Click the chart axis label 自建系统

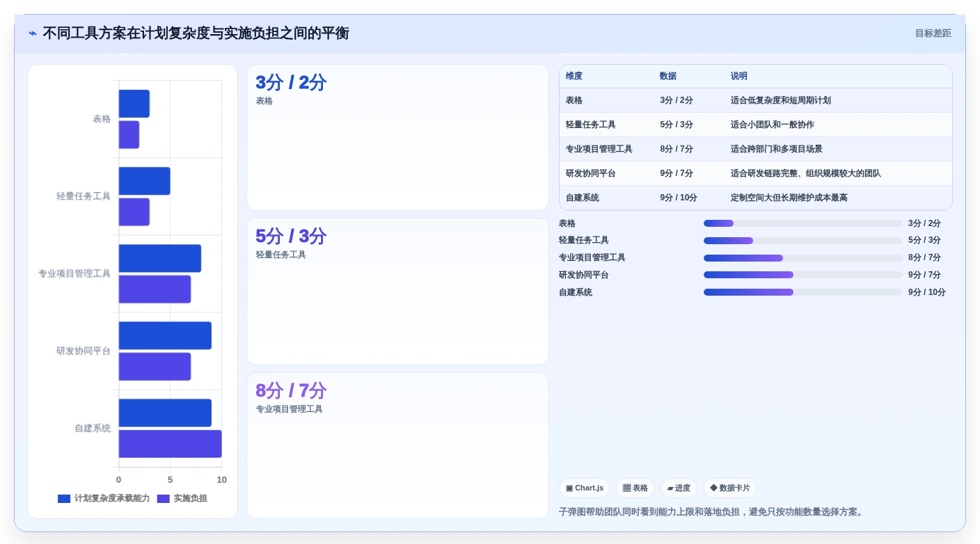[93, 428]
